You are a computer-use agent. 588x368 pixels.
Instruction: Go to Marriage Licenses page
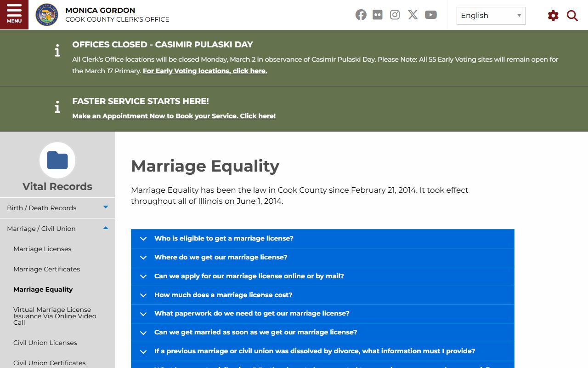pos(42,249)
